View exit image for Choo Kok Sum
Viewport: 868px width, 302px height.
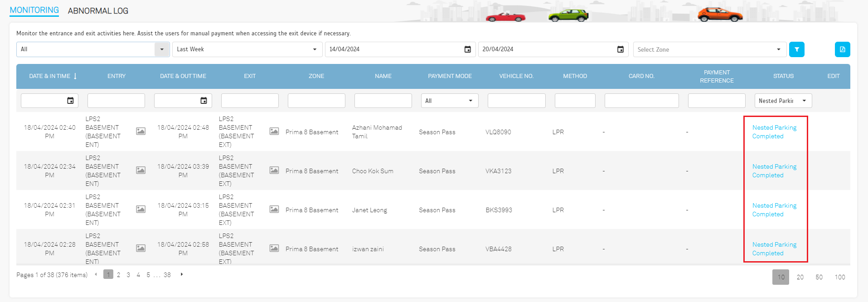pos(274,170)
